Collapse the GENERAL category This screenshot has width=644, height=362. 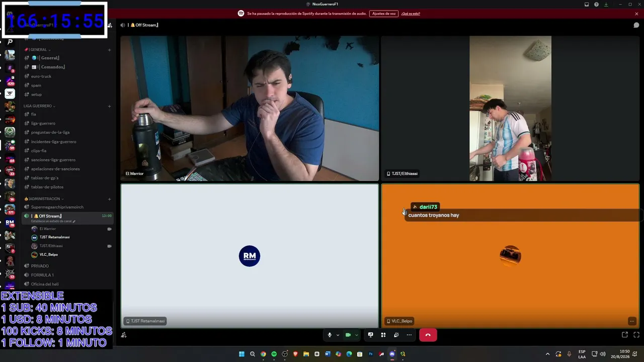[x=38, y=50]
